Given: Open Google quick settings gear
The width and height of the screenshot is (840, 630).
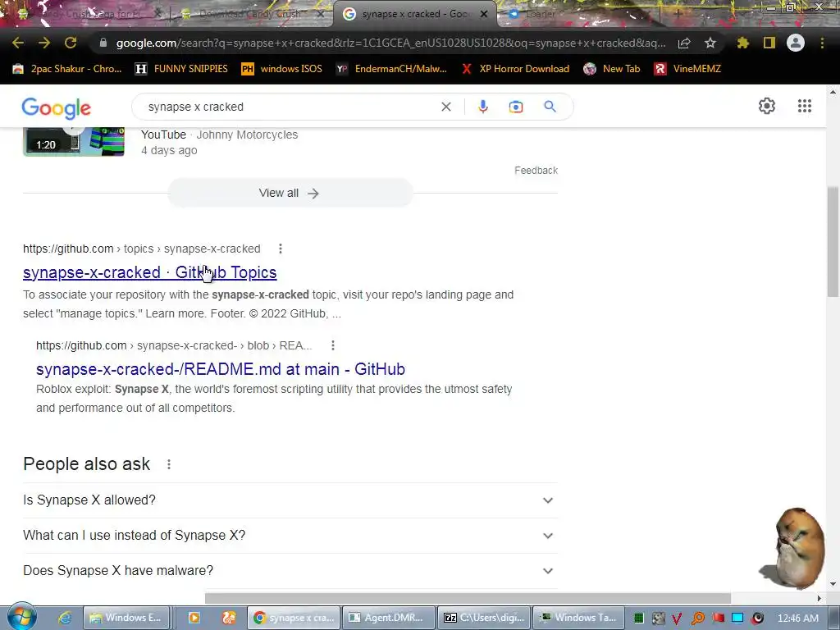Looking at the screenshot, I should point(767,106).
